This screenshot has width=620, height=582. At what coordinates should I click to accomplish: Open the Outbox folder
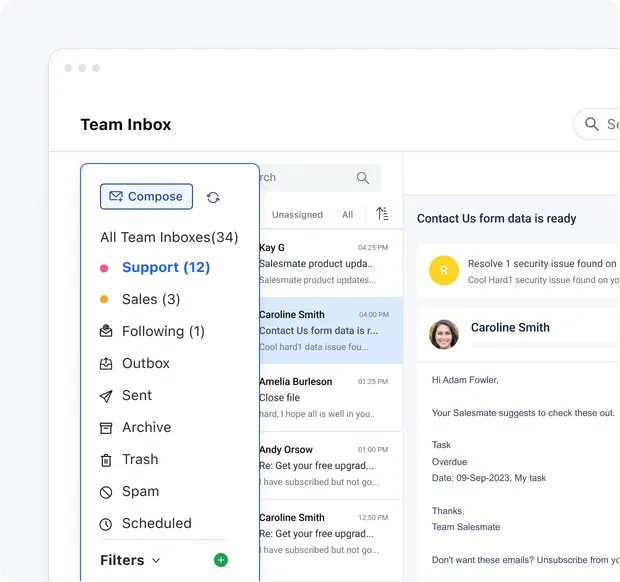(146, 363)
